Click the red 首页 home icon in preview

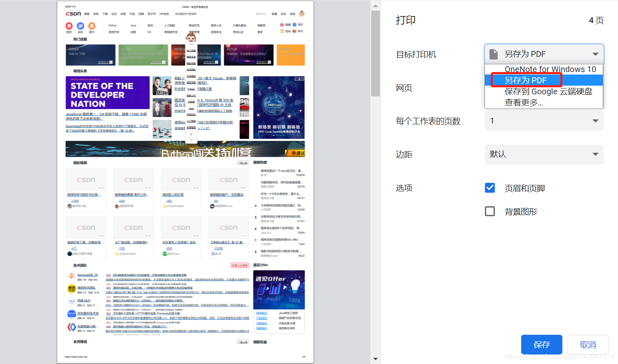[x=69, y=26]
